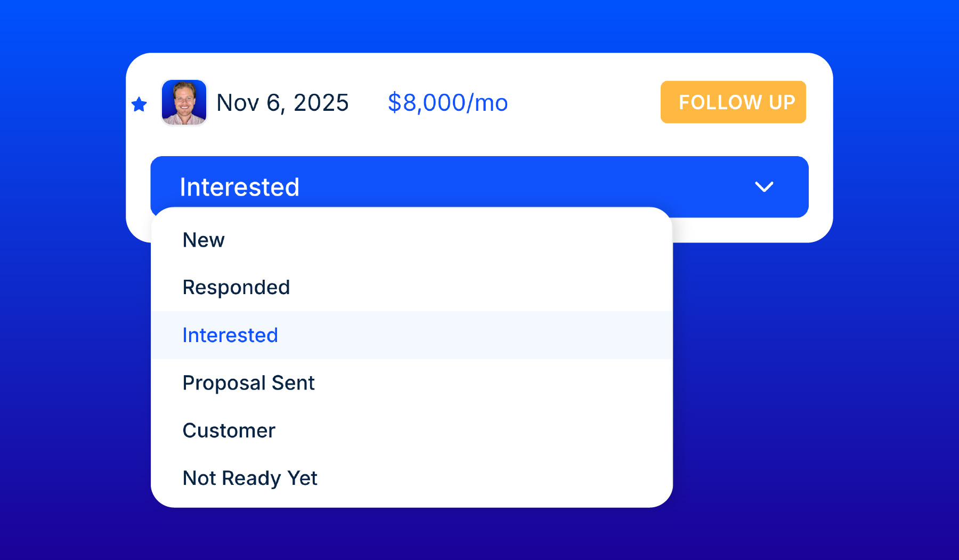
Task: Choose the Responded status option
Action: (236, 287)
